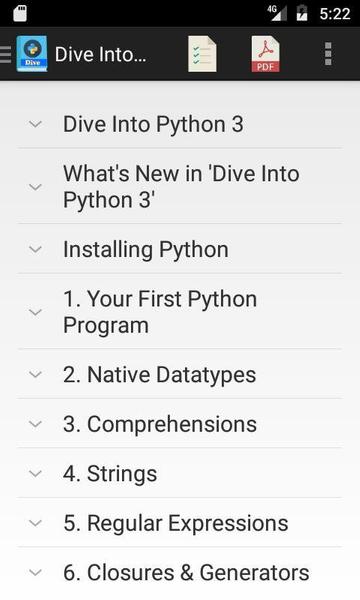
Task: Expand the What's New chapter chevron
Action: 35,187
